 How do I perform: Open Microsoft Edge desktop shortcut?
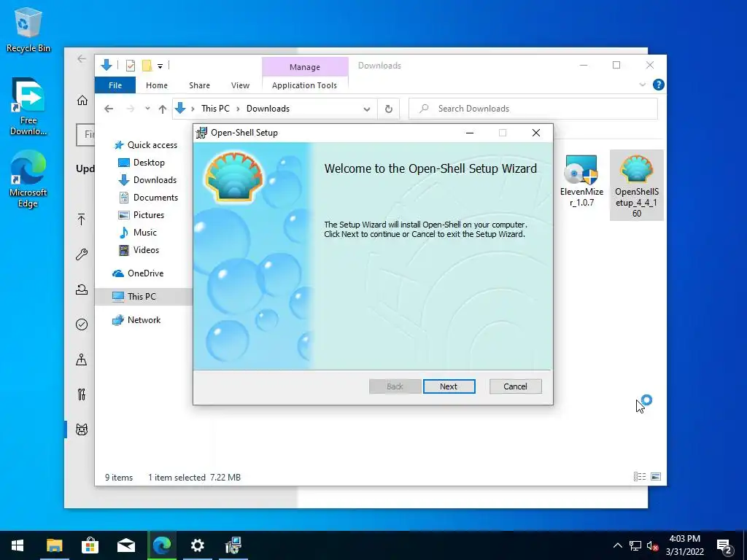[x=28, y=179]
